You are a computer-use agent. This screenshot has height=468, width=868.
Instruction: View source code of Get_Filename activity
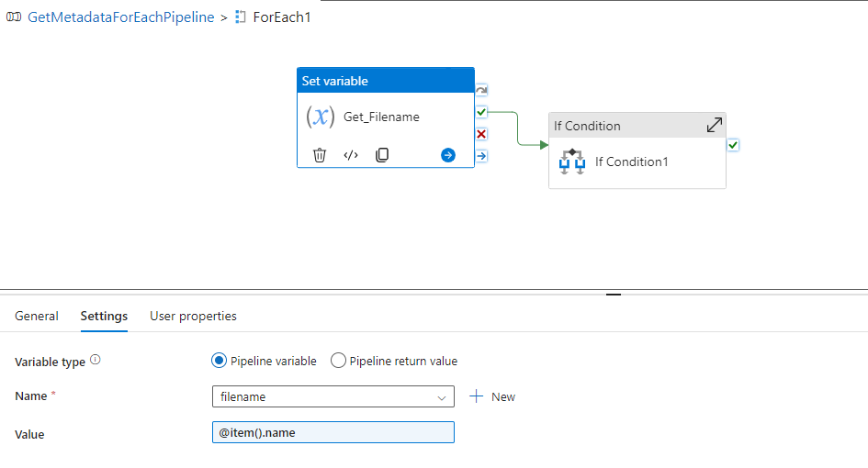351,155
